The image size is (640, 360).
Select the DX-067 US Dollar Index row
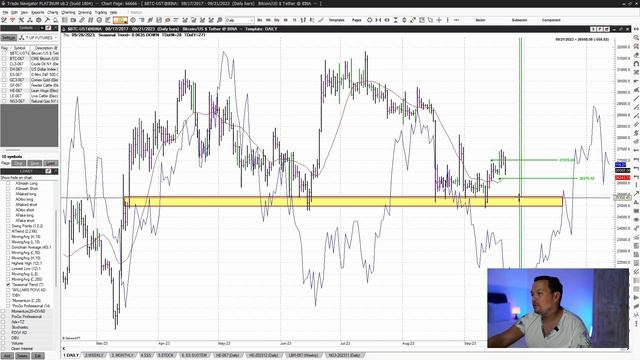click(x=29, y=69)
